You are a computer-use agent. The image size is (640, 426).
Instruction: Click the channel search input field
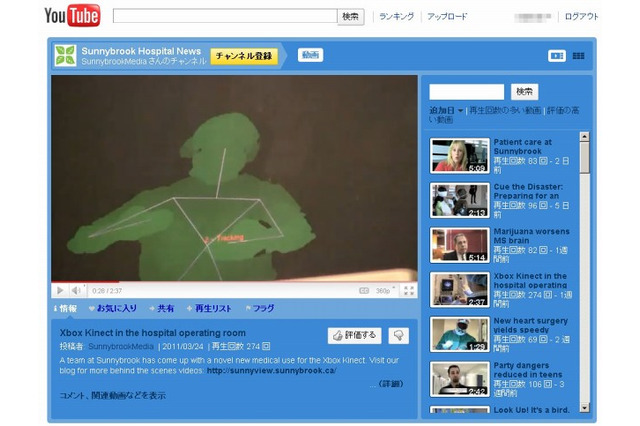pyautogui.click(x=467, y=92)
